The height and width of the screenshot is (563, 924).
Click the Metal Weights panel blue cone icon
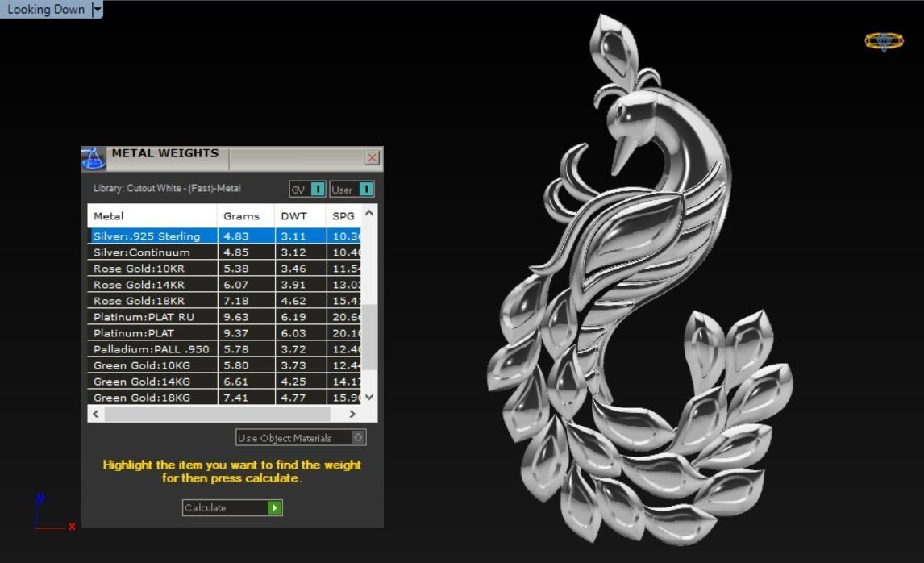(93, 158)
